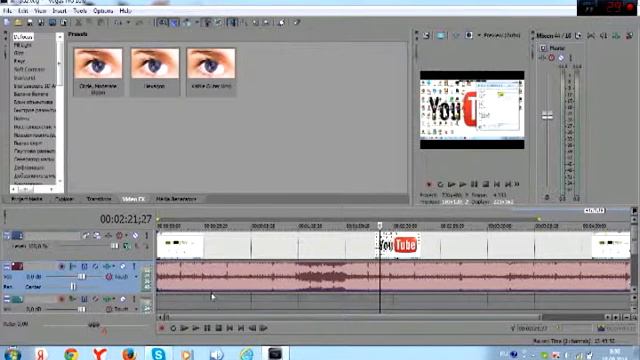
Task: Open the Preview quality dropdown
Action: 499,36
